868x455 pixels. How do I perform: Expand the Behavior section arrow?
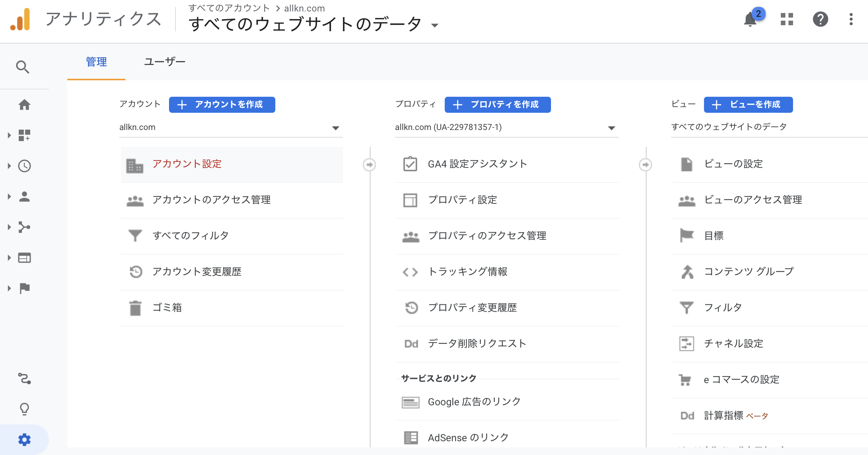[x=9, y=258]
